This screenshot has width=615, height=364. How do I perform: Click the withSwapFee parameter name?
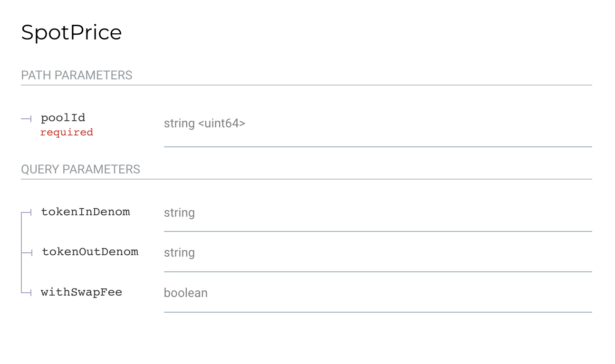pos(82,292)
